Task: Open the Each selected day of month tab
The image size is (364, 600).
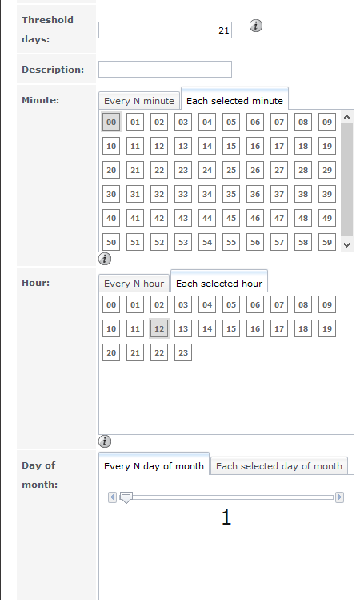Action: coord(279,466)
